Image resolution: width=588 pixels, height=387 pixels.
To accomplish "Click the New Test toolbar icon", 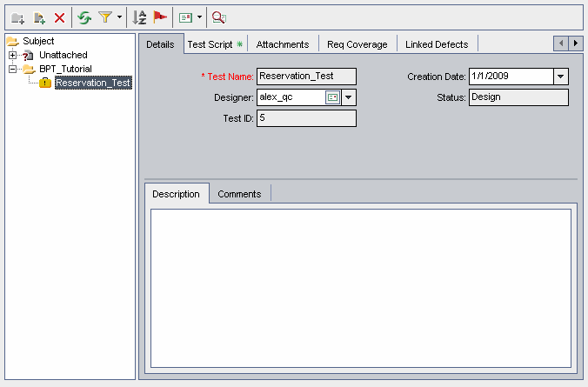I will (38, 17).
